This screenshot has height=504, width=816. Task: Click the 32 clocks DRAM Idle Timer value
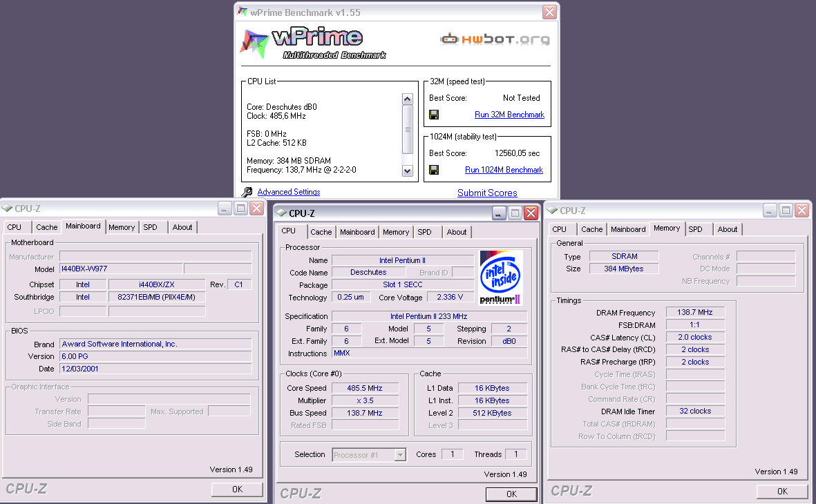pos(695,411)
